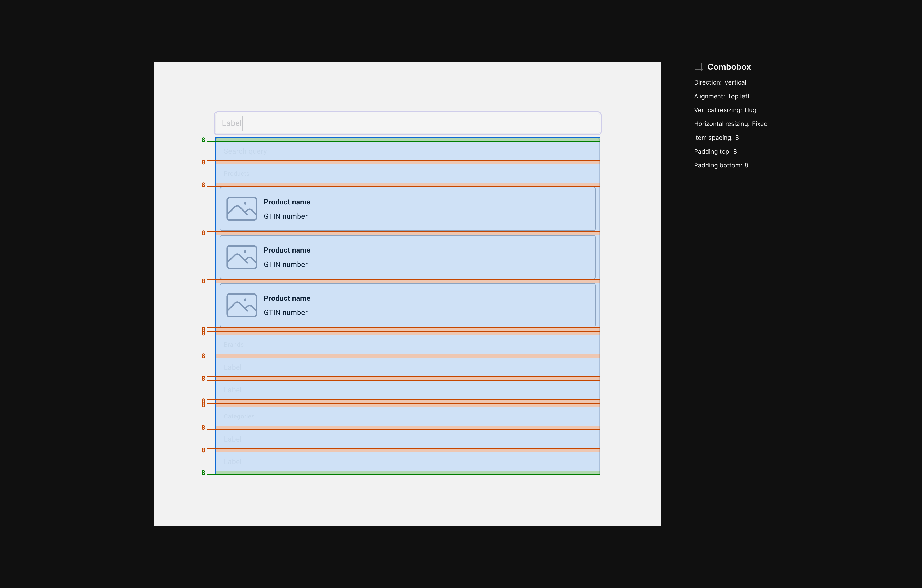This screenshot has height=588, width=922.
Task: Click the frame icon beside Combobox title
Action: (x=699, y=67)
